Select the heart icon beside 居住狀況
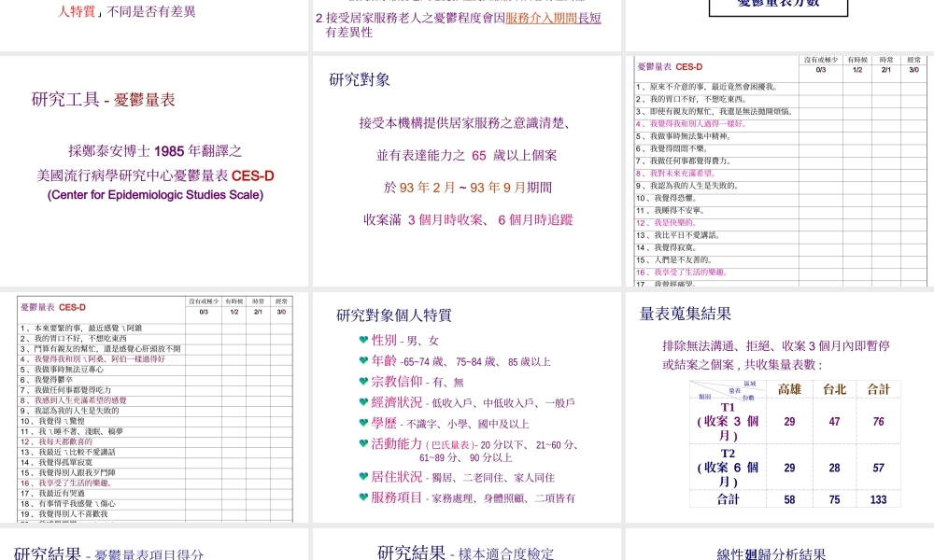 [363, 476]
